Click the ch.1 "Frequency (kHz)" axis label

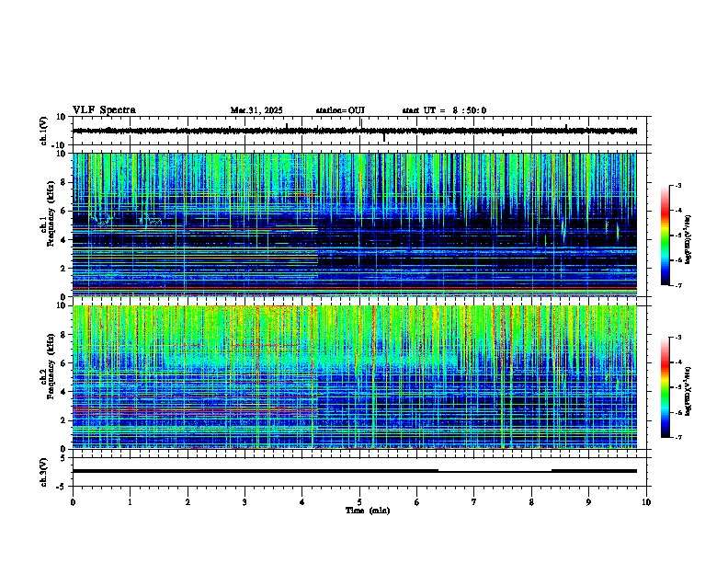tap(51, 213)
